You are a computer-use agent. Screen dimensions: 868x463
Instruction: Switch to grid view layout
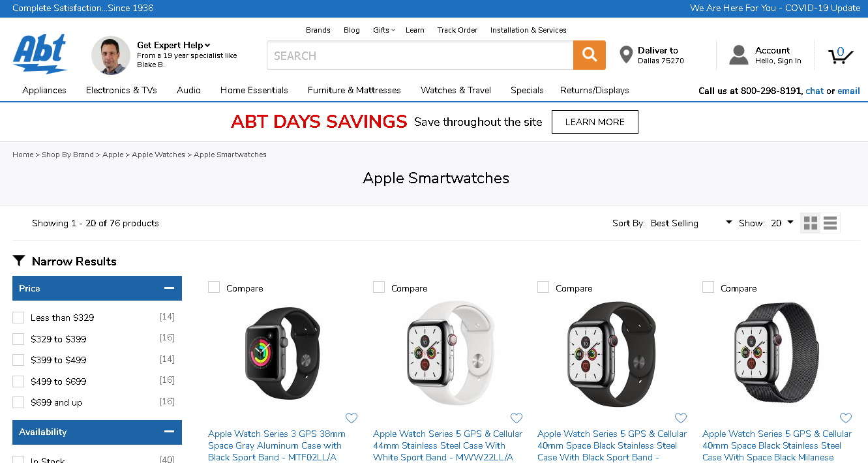(x=811, y=223)
